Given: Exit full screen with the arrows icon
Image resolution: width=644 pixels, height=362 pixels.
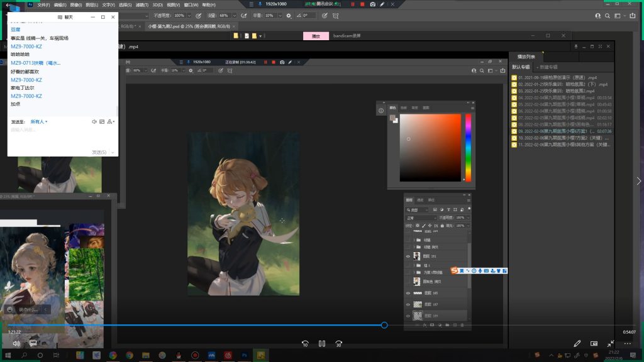Looking at the screenshot, I should [611, 343].
